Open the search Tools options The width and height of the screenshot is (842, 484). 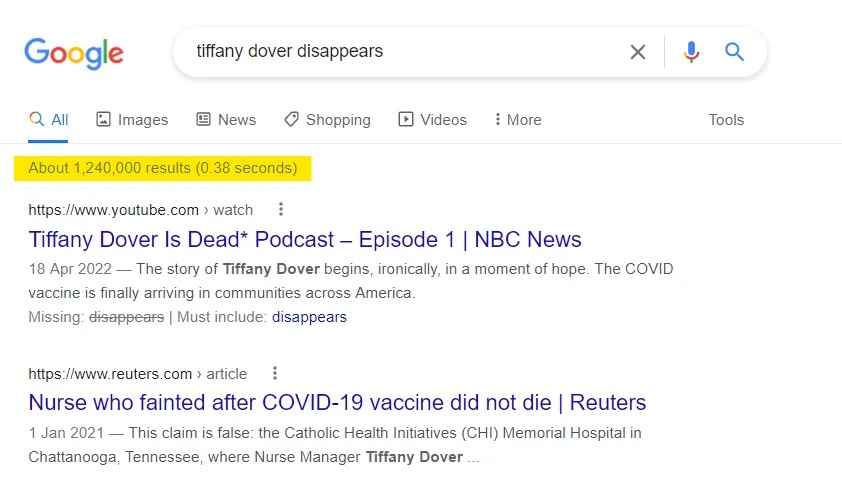coord(726,120)
